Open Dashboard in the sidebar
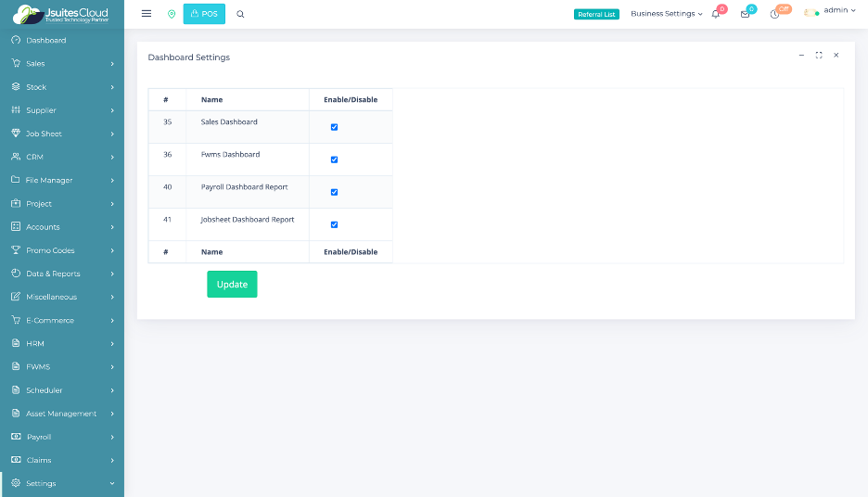This screenshot has height=497, width=868. [45, 41]
